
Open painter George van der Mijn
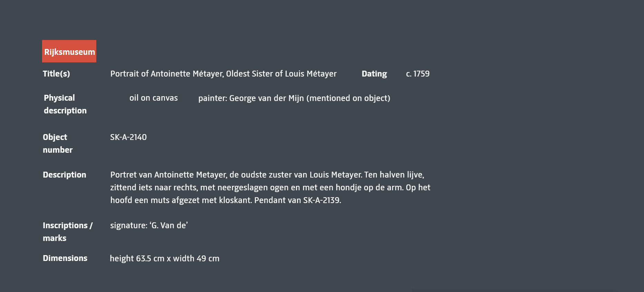tap(266, 98)
